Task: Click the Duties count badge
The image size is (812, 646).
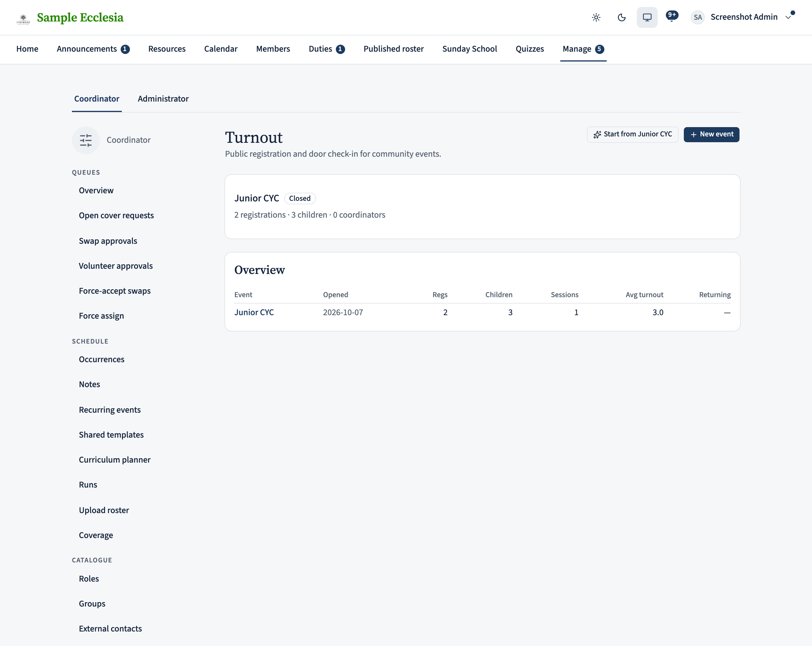Action: pos(340,49)
